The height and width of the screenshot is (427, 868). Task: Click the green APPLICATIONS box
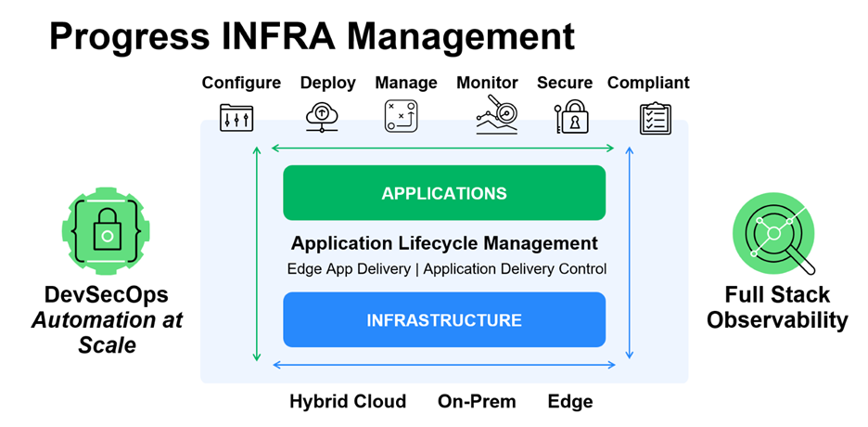(x=444, y=193)
